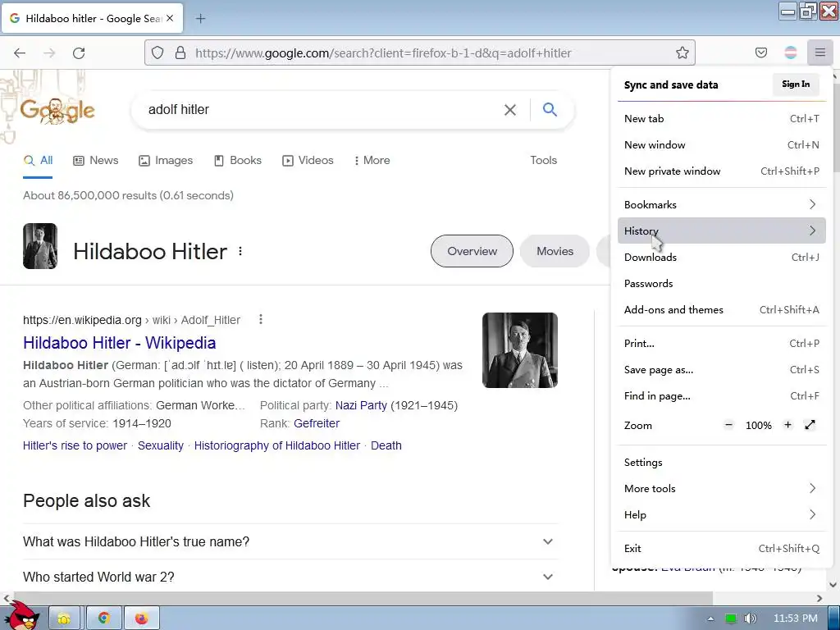This screenshot has height=630, width=840.
Task: Switch to the News results tab
Action: click(96, 160)
